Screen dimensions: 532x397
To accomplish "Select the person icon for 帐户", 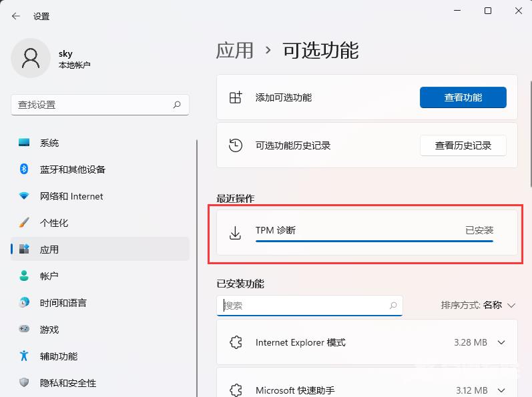I will (x=24, y=276).
